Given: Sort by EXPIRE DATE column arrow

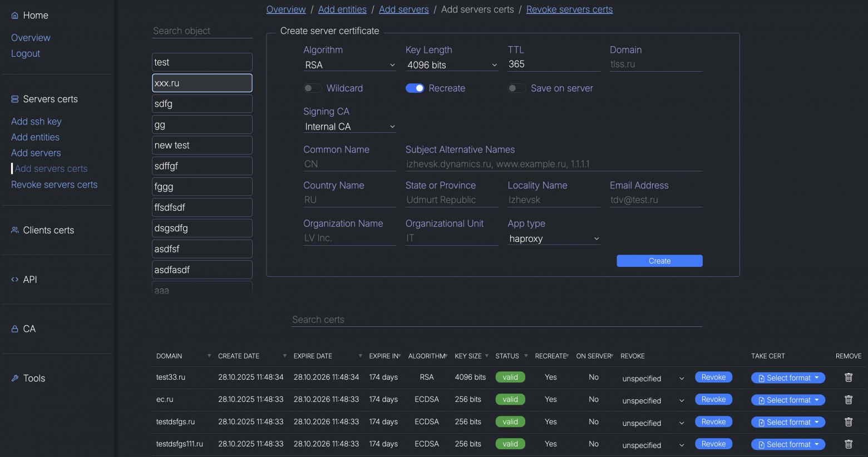Looking at the screenshot, I should 361,356.
